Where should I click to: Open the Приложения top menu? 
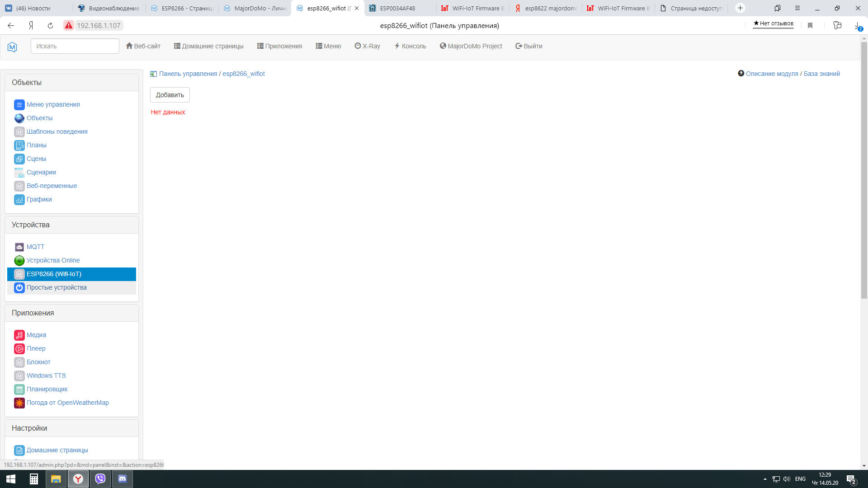coord(279,46)
